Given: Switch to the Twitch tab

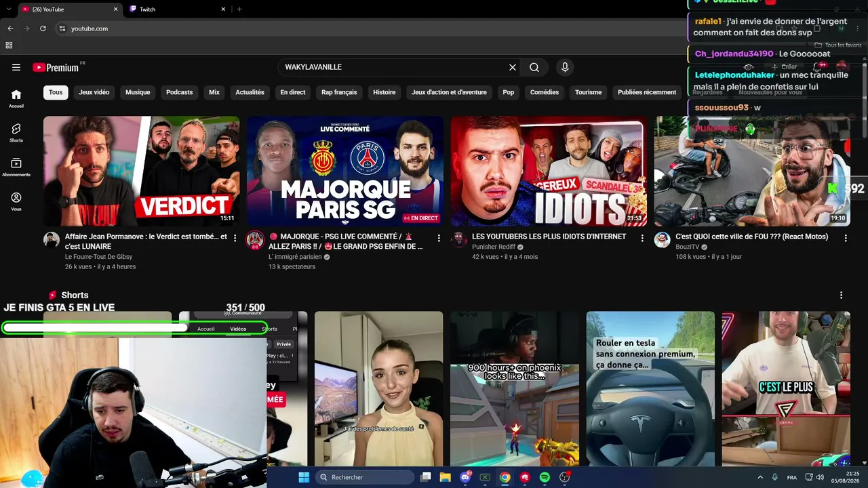Looking at the screenshot, I should (x=176, y=9).
